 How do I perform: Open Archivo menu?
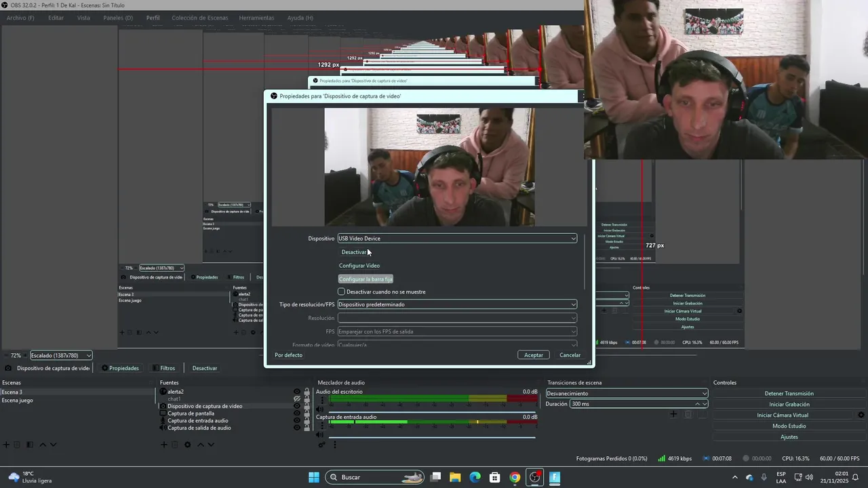[20, 18]
